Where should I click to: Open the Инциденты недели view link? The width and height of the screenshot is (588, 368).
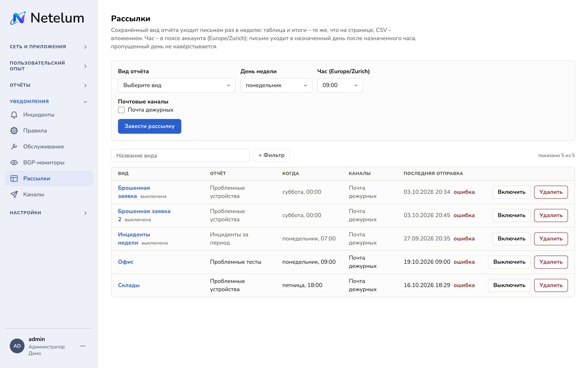coord(134,239)
